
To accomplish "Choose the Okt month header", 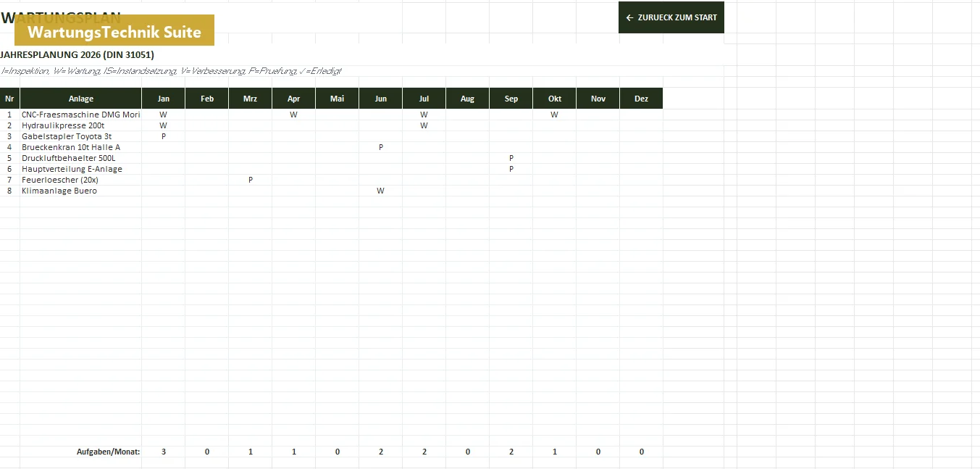I will pyautogui.click(x=555, y=99).
